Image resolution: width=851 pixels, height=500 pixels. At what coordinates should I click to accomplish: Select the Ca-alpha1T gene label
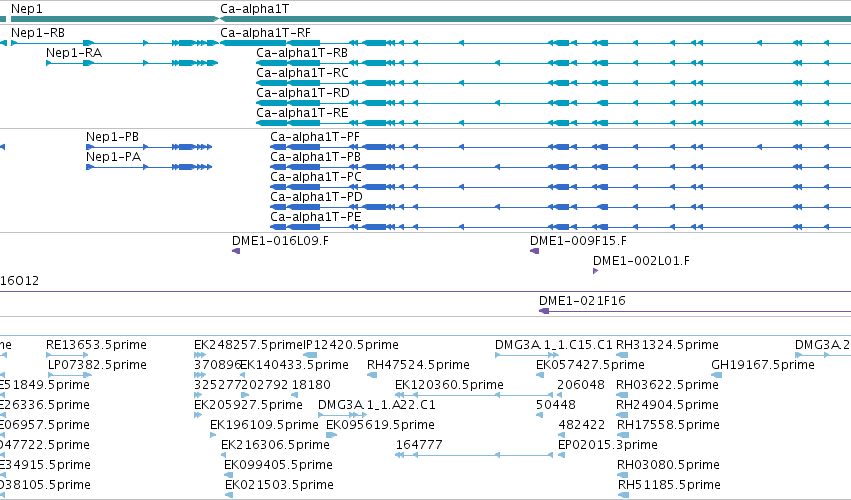255,9
